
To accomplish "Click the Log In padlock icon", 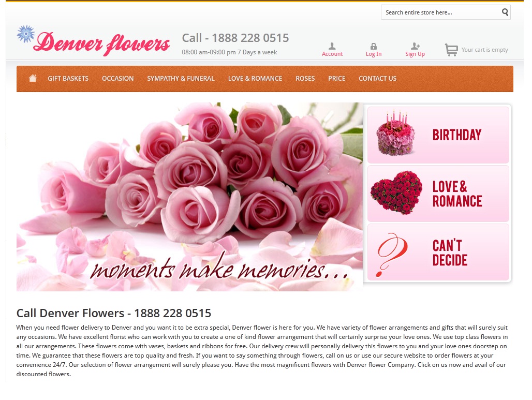I will [x=373, y=46].
